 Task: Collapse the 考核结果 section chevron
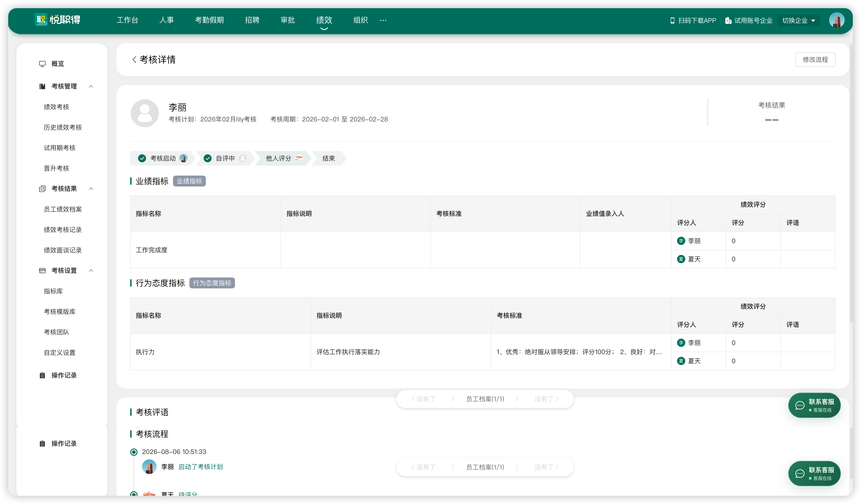[x=91, y=189]
